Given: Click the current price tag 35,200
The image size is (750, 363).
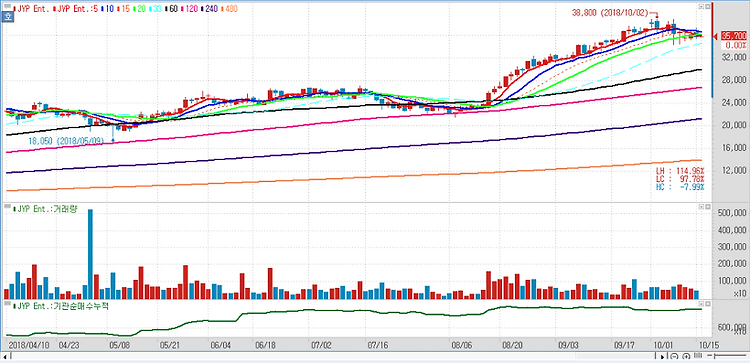Looking at the screenshot, I should tap(733, 35).
